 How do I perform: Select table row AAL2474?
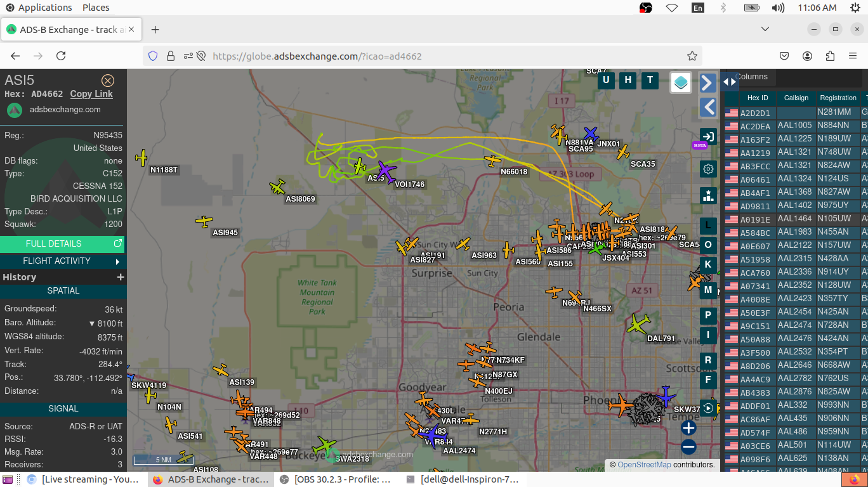(796, 325)
